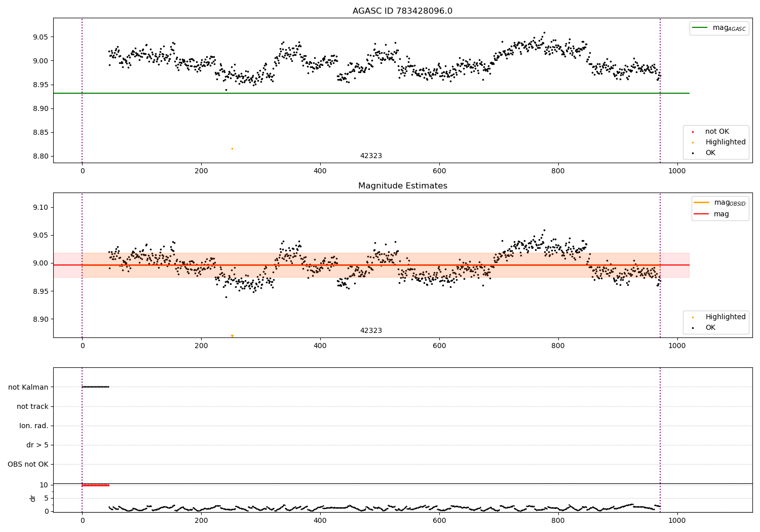This screenshot has width=760, height=532.
Task: Pick the orange highlighted outlier point in top plot
Action: [232, 148]
